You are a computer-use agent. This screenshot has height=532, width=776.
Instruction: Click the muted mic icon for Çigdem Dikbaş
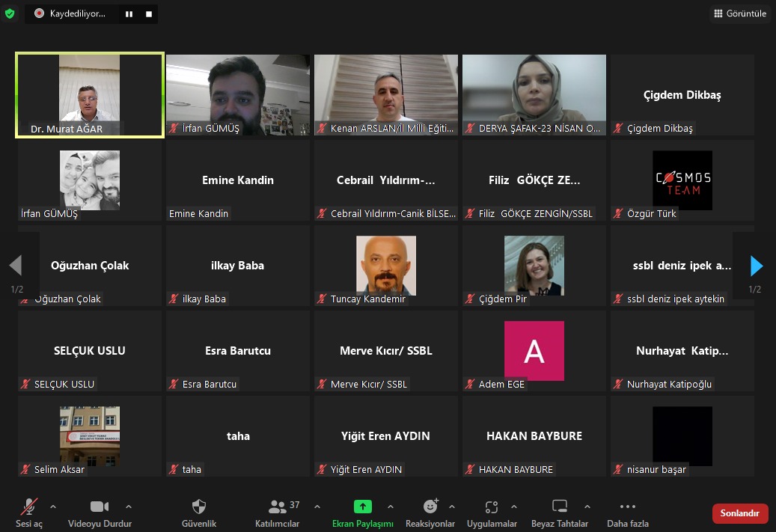click(618, 129)
